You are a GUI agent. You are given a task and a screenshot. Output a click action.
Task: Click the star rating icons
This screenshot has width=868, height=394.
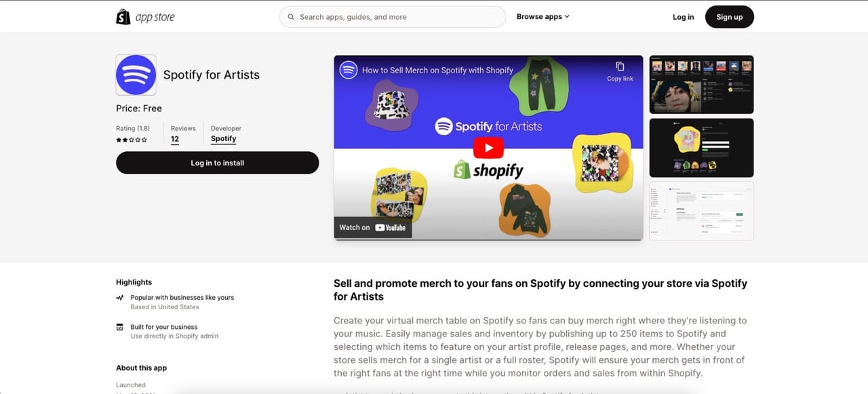[132, 140]
